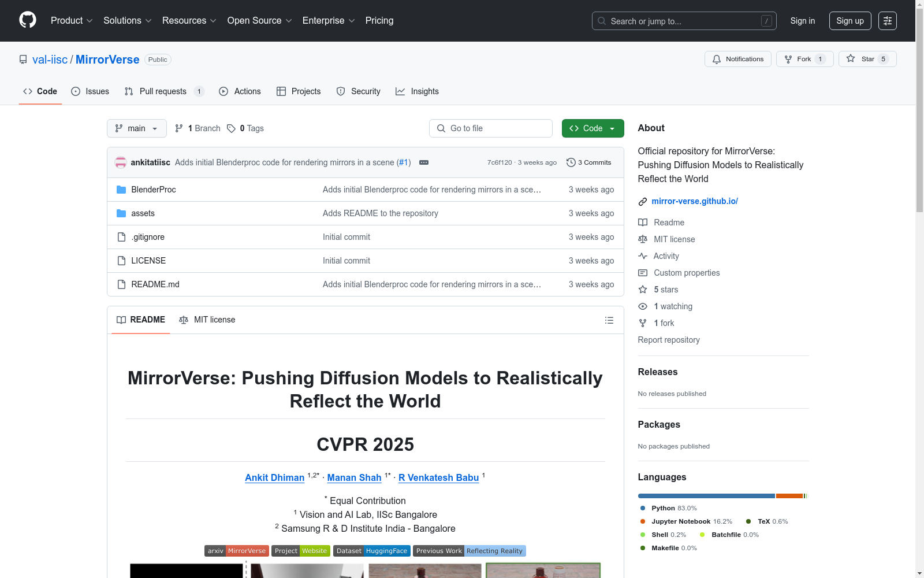Screen dimensions: 924x578
Task: Click the bell icon in Notifications button
Action: (717, 59)
